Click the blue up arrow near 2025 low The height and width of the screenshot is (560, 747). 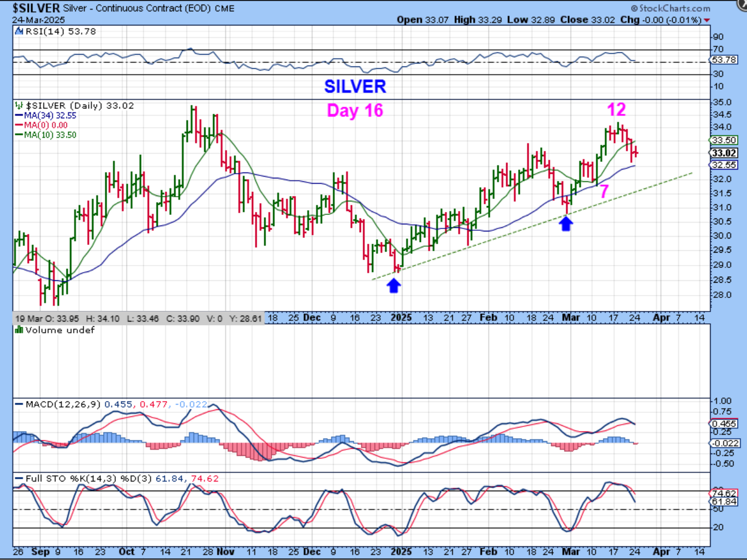click(x=394, y=286)
